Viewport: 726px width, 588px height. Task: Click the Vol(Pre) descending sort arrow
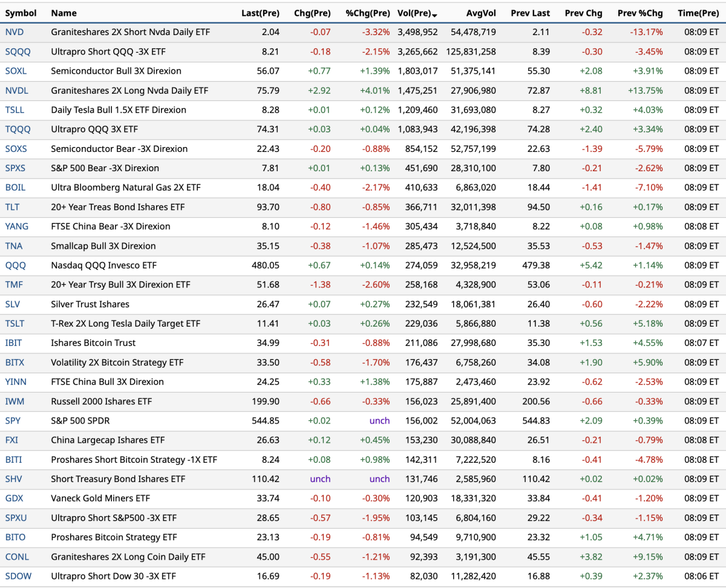(x=435, y=14)
